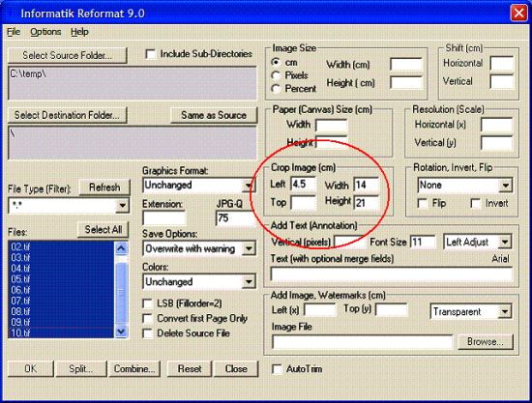The width and height of the screenshot is (532, 403).
Task: Click Select Source Folder button
Action: pos(68,55)
